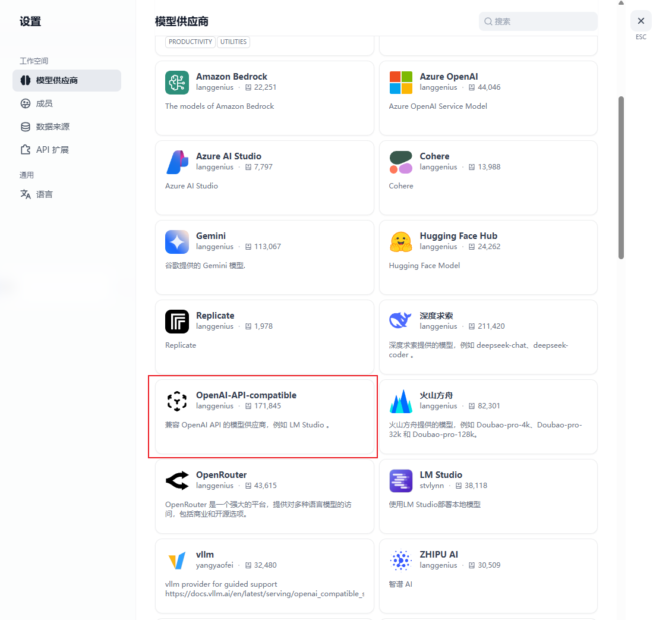Open the ZHIPU AI provider title

(x=439, y=555)
